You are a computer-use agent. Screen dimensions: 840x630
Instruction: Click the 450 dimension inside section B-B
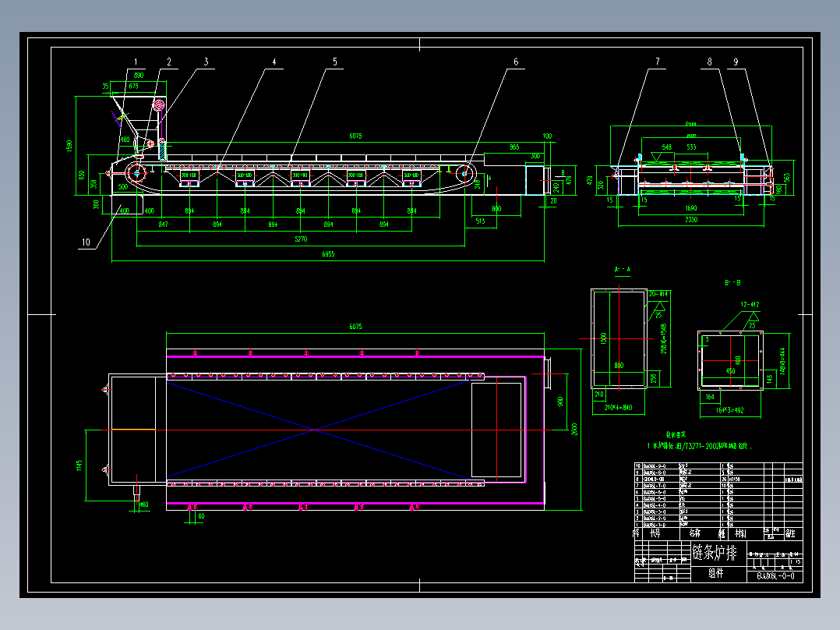coord(731,371)
